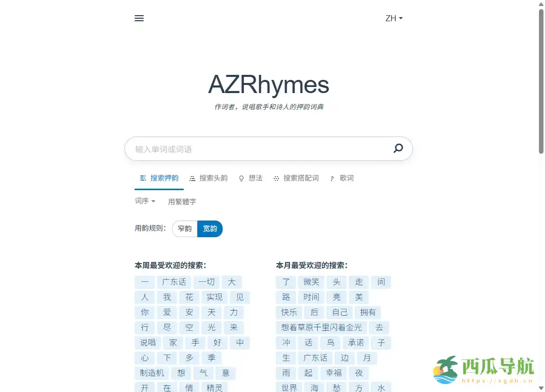Enable the 宽韵 rhyme rule option
This screenshot has width=545, height=392.
pos(210,229)
